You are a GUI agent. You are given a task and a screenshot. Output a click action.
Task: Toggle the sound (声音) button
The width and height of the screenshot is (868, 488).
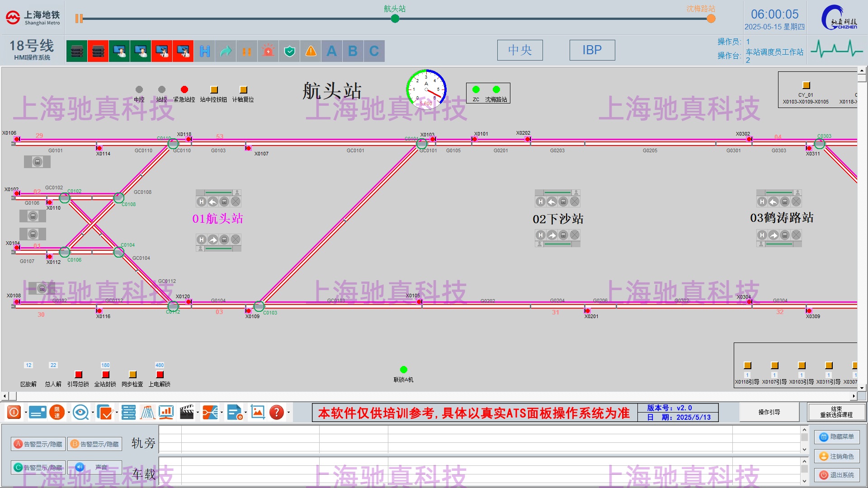[x=94, y=467]
